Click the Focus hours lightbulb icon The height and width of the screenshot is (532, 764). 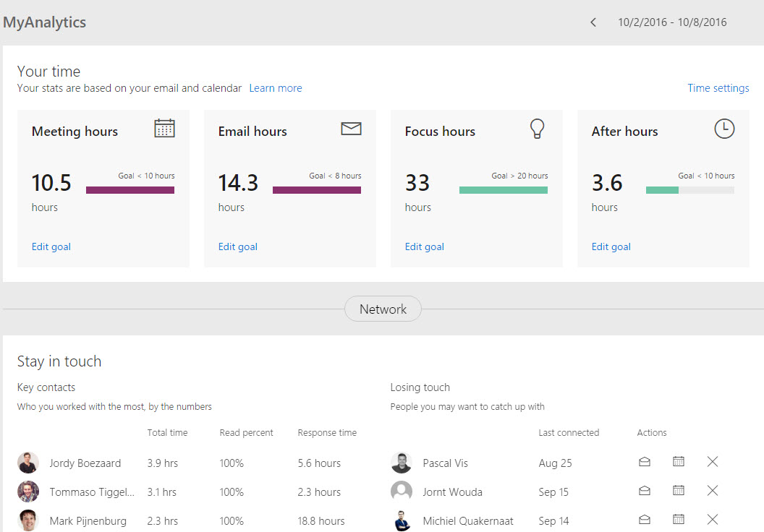point(537,129)
